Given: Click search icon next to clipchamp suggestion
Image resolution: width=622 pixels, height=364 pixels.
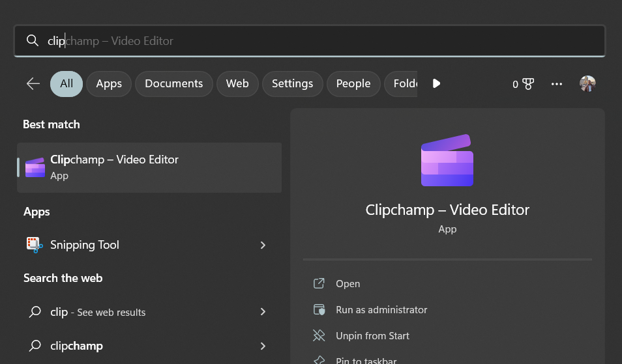Looking at the screenshot, I should click(35, 346).
